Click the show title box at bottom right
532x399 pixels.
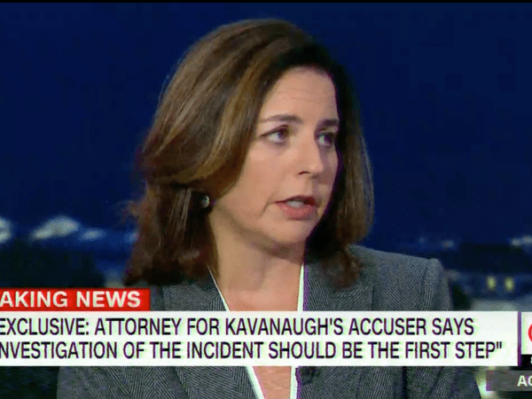coord(509,380)
